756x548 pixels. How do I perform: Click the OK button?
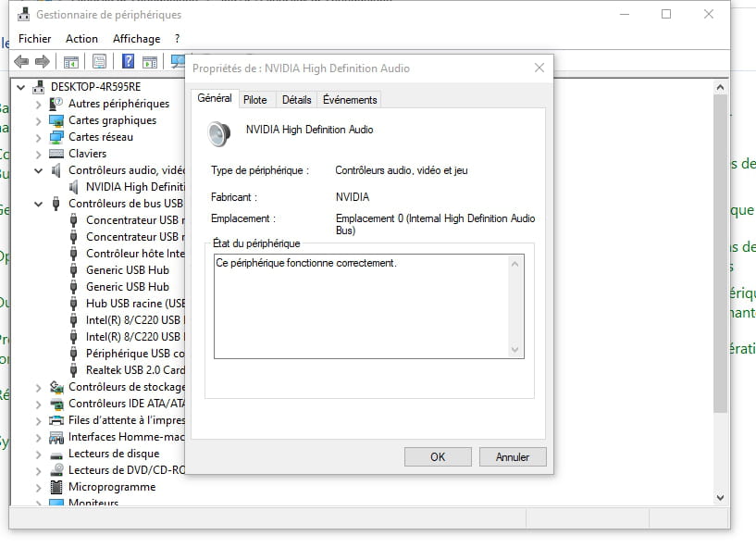tap(438, 457)
